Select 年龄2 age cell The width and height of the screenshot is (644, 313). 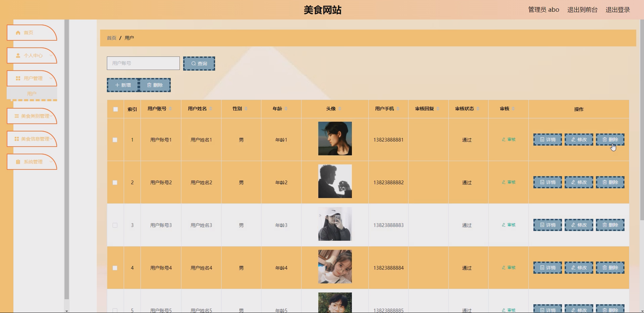click(x=281, y=182)
